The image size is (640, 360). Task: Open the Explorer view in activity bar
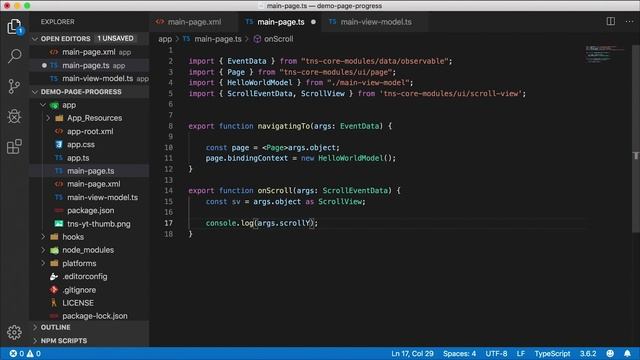14,27
